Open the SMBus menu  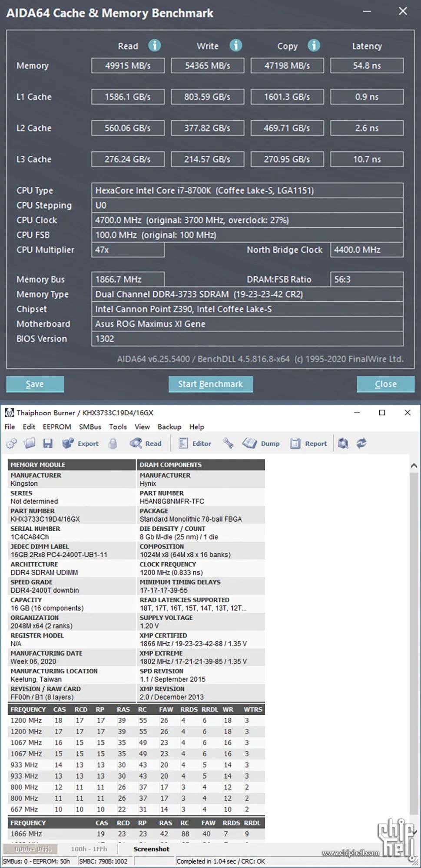(x=90, y=427)
